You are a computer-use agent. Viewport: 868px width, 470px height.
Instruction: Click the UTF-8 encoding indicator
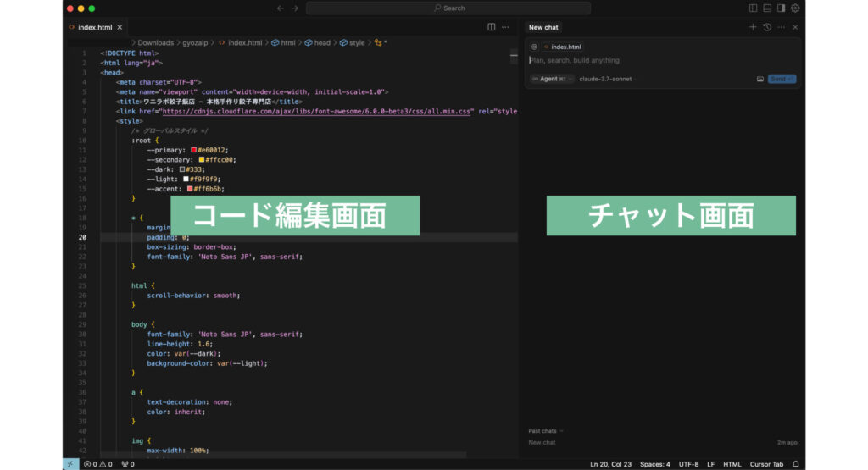click(688, 464)
